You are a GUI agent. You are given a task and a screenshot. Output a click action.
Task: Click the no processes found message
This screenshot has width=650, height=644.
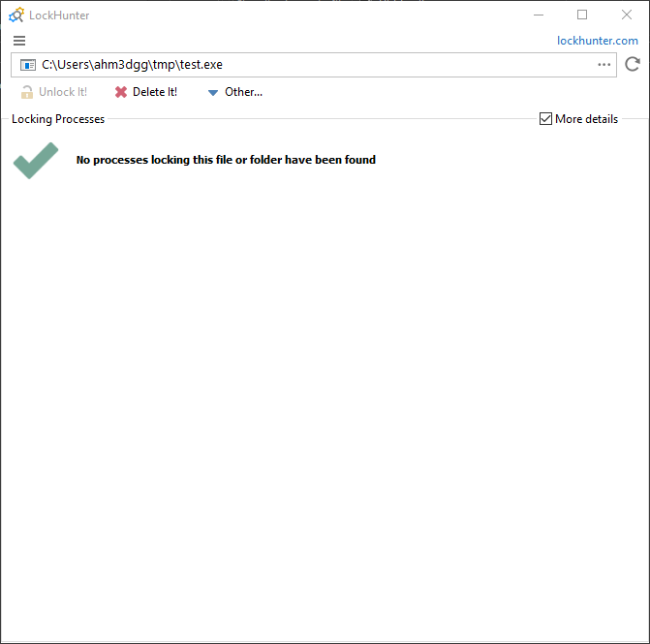[226, 160]
